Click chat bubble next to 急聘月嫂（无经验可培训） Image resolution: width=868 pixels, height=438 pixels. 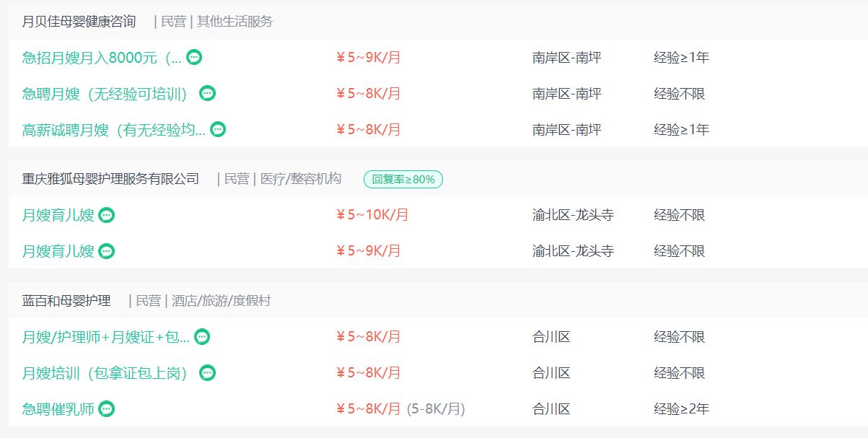click(208, 94)
